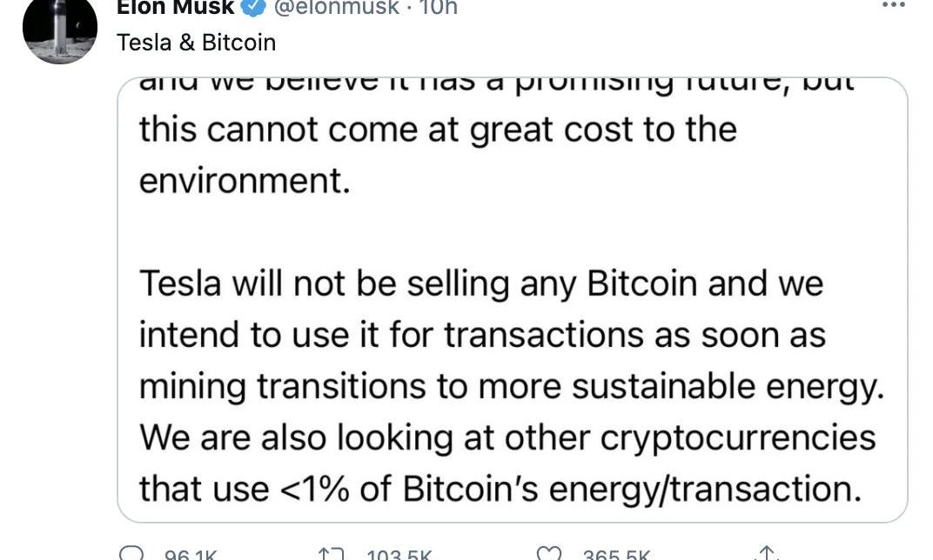Reply to the tweet via speech bubble icon

[x=131, y=554]
